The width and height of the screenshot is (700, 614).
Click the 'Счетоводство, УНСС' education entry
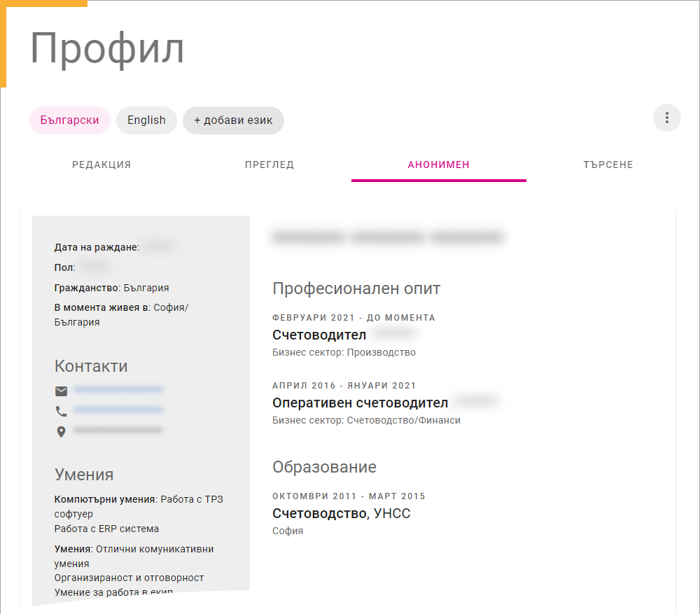pyautogui.click(x=341, y=513)
